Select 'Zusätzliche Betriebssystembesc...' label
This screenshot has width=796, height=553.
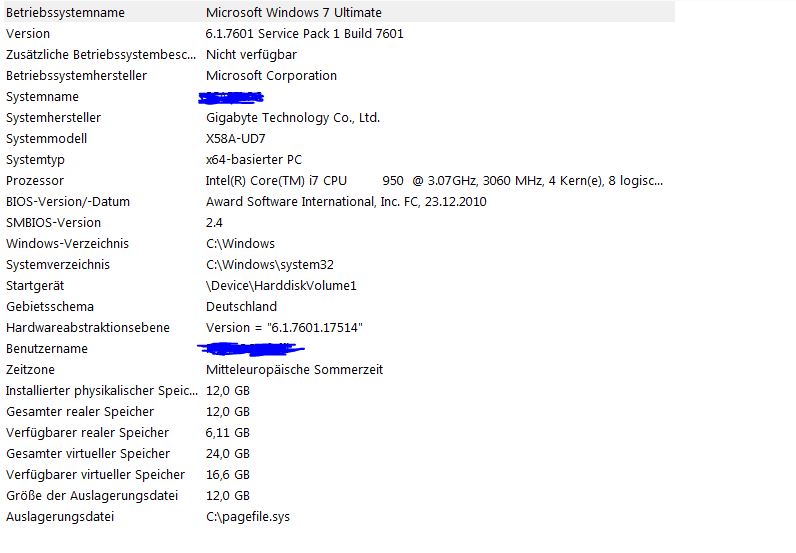tap(101, 55)
